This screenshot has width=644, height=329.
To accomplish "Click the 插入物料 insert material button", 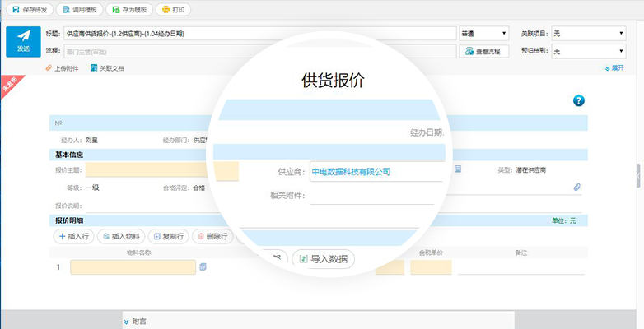I will (x=121, y=237).
